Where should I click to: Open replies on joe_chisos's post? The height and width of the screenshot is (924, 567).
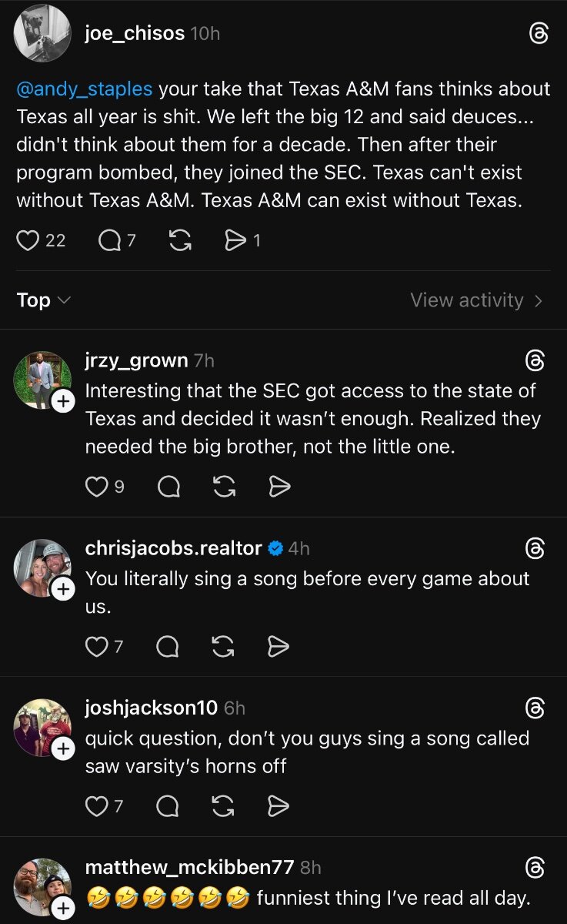pyautogui.click(x=110, y=241)
